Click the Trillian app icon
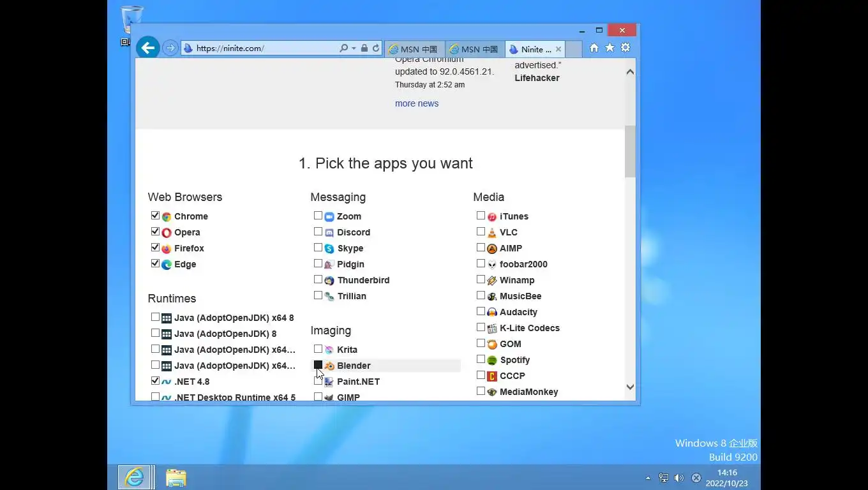868x490 pixels. point(329,297)
